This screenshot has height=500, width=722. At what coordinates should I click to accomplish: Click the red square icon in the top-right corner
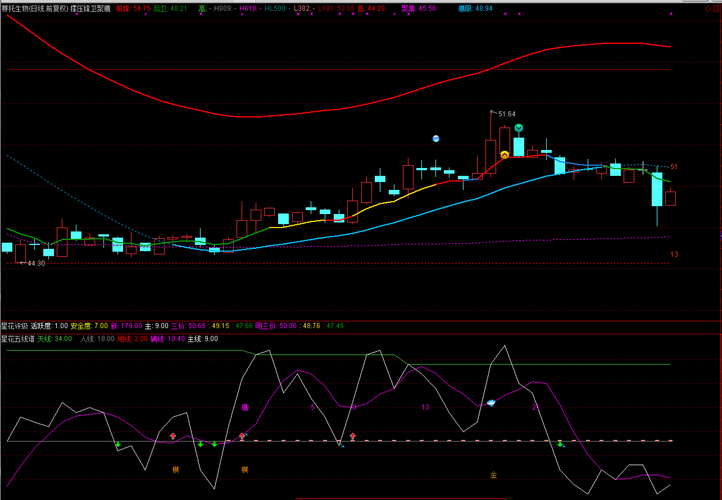coord(716,9)
